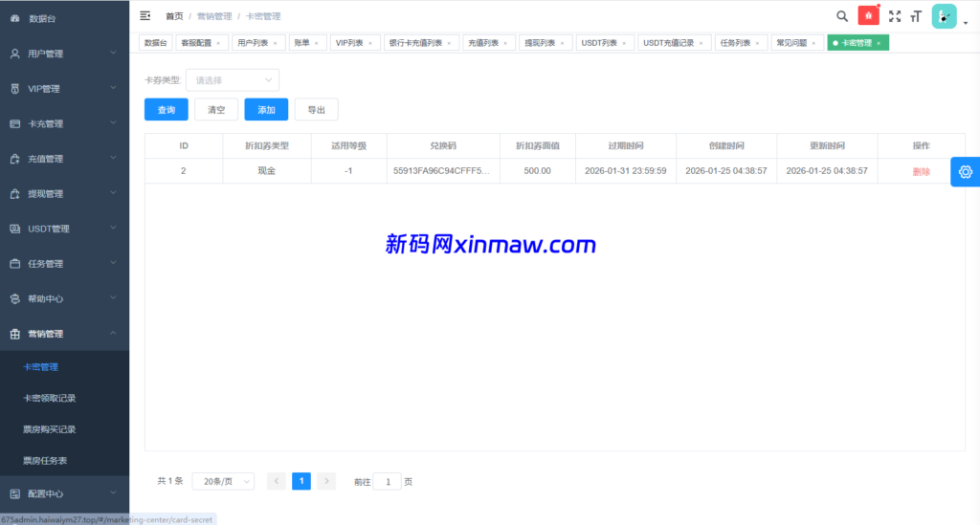This screenshot has height=525, width=980.
Task: Click the 折扣券面值 cell 500.00
Action: [538, 170]
